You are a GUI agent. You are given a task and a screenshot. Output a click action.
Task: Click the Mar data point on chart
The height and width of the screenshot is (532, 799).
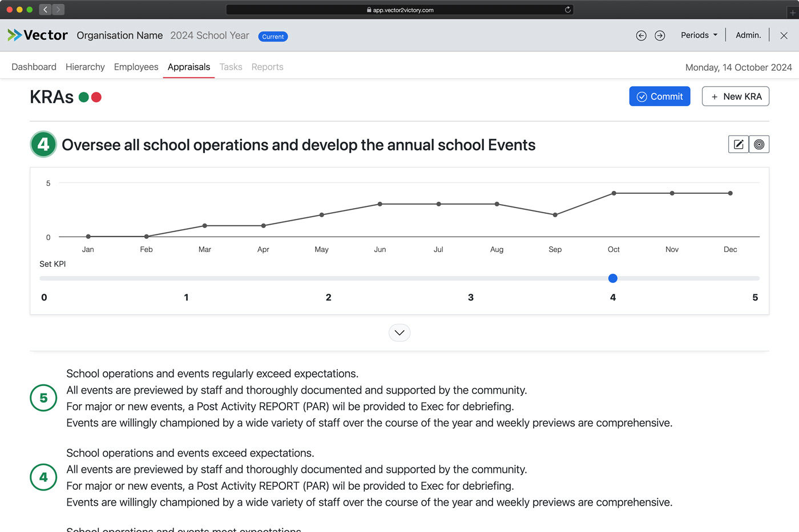tap(205, 226)
